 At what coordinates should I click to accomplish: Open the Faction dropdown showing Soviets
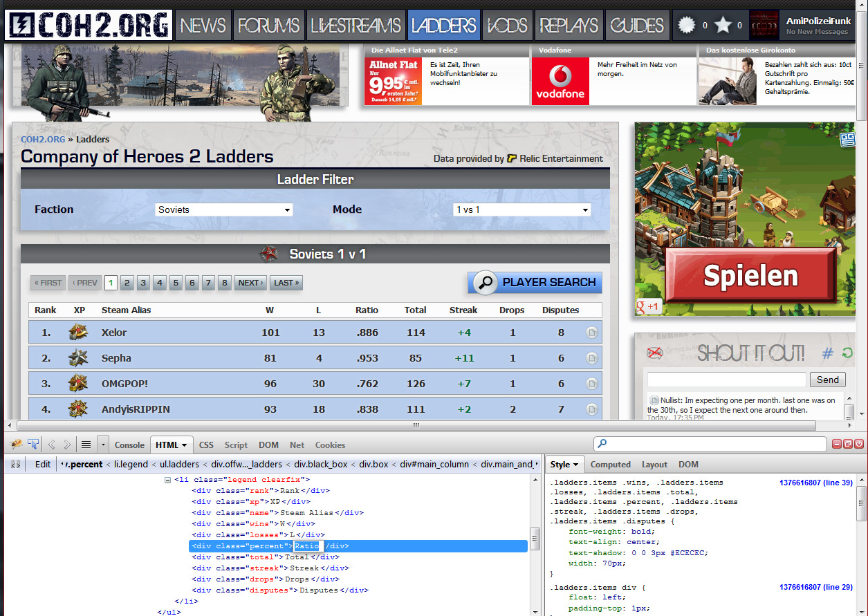(224, 209)
